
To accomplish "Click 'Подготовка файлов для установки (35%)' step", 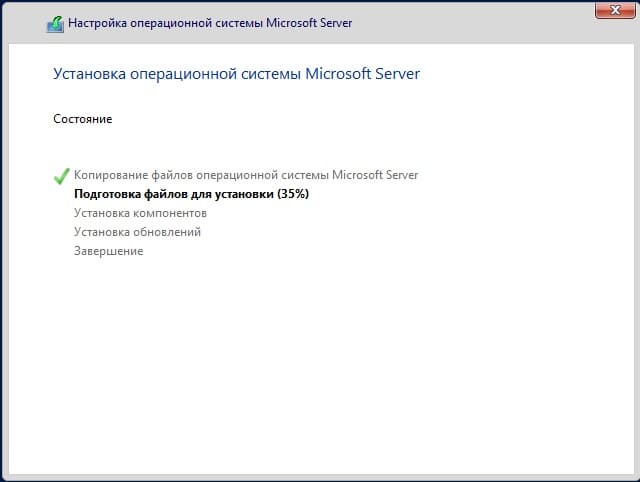I will (191, 194).
